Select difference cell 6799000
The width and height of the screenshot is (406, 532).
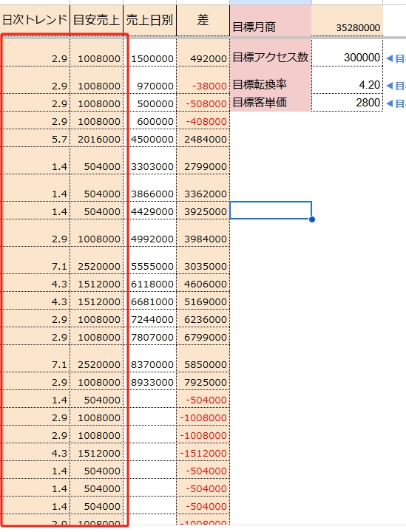pyautogui.click(x=203, y=336)
